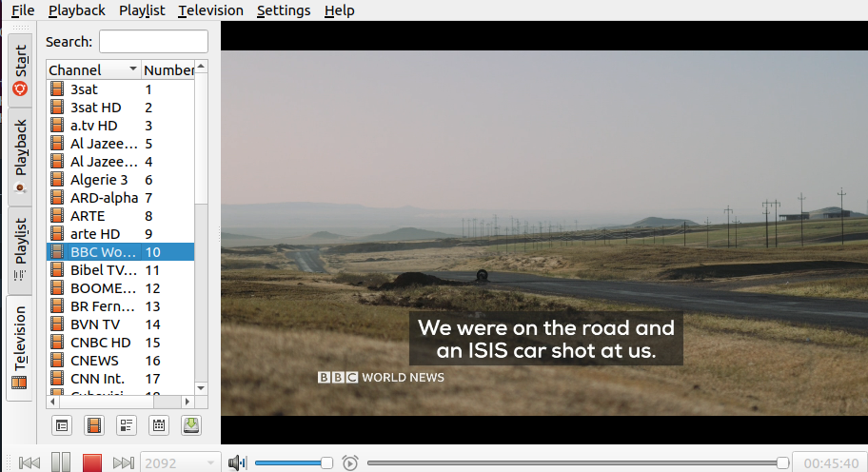Image resolution: width=868 pixels, height=472 pixels.
Task: Switch to the Playback sidebar tab
Action: click(x=20, y=157)
